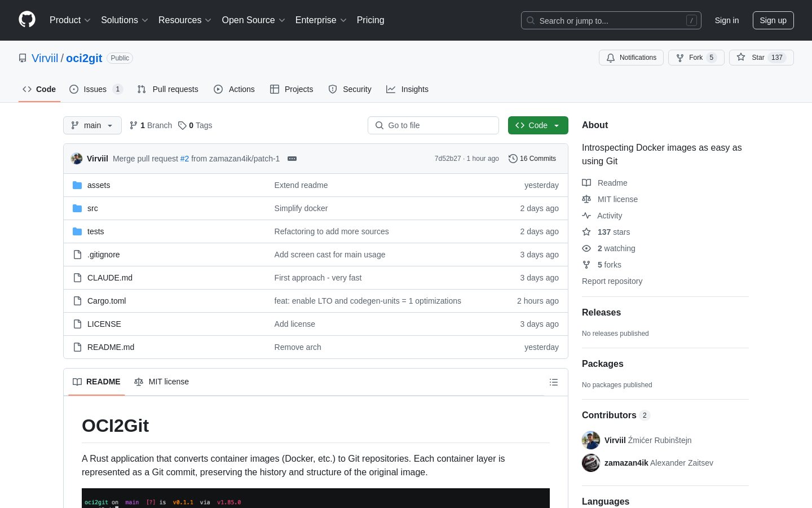Click the Notifications bell button
812x508 pixels.
click(x=631, y=58)
